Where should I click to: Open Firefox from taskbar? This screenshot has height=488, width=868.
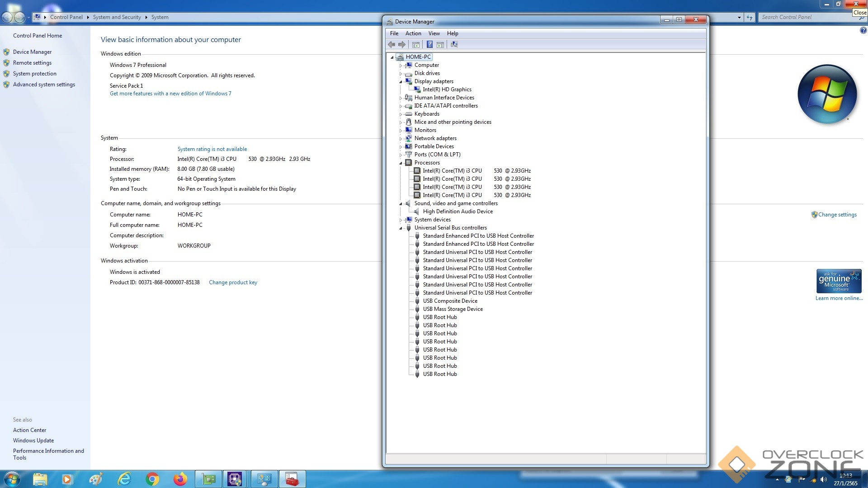coord(180,479)
